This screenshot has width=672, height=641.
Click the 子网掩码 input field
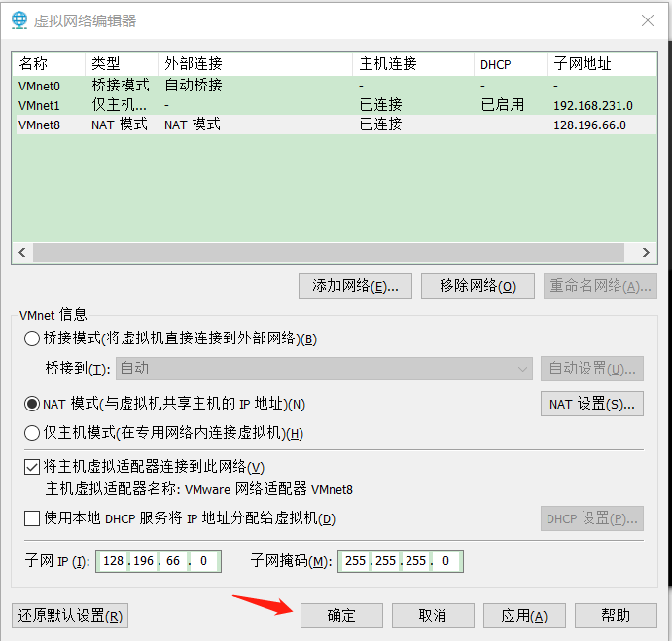pyautogui.click(x=399, y=561)
